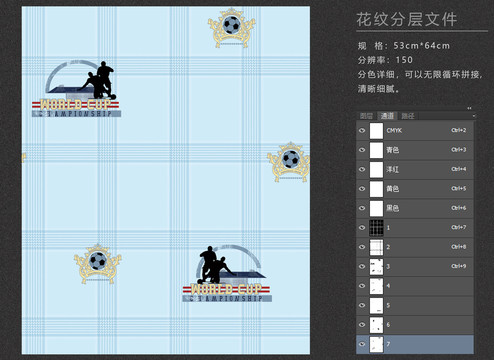The height and width of the screenshot is (360, 494).
Task: Select the 黑色 (black) channel row
Action: 415,208
